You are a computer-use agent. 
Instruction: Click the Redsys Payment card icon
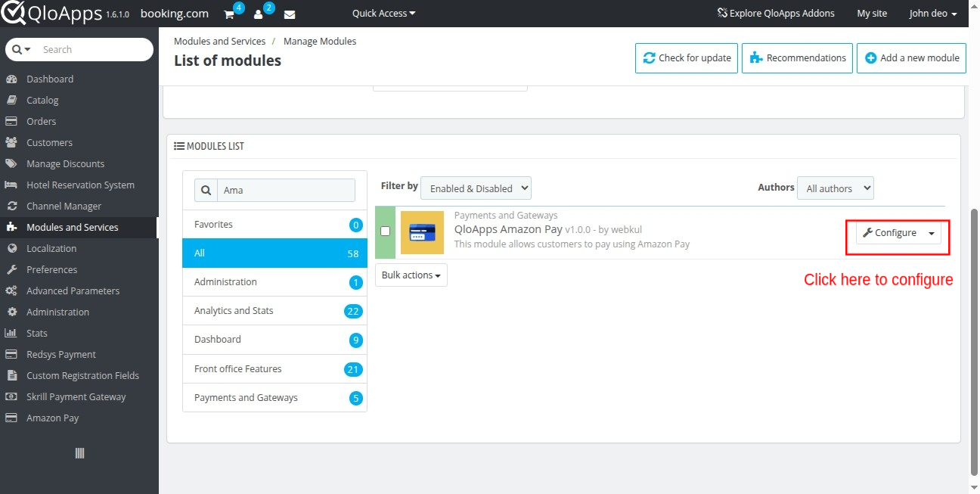point(11,354)
